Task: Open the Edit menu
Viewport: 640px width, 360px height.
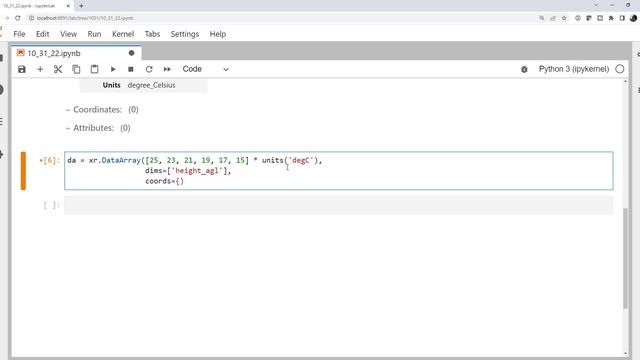Action: (42, 34)
